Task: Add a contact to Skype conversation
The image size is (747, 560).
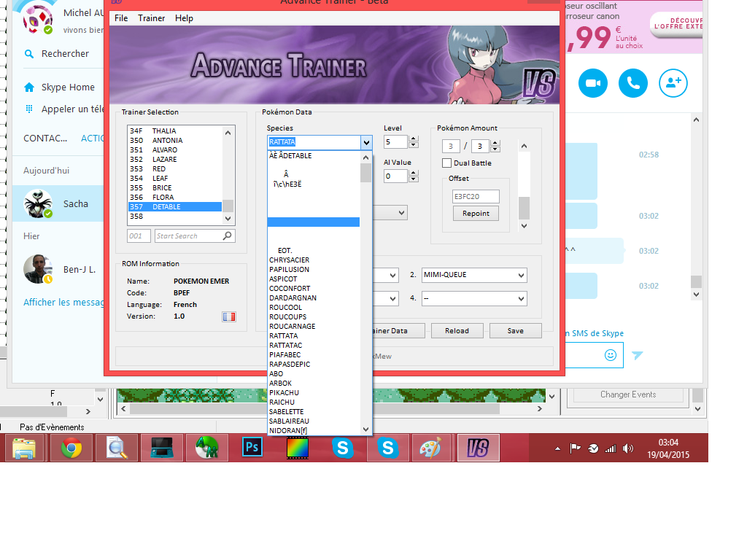Action: coord(673,83)
